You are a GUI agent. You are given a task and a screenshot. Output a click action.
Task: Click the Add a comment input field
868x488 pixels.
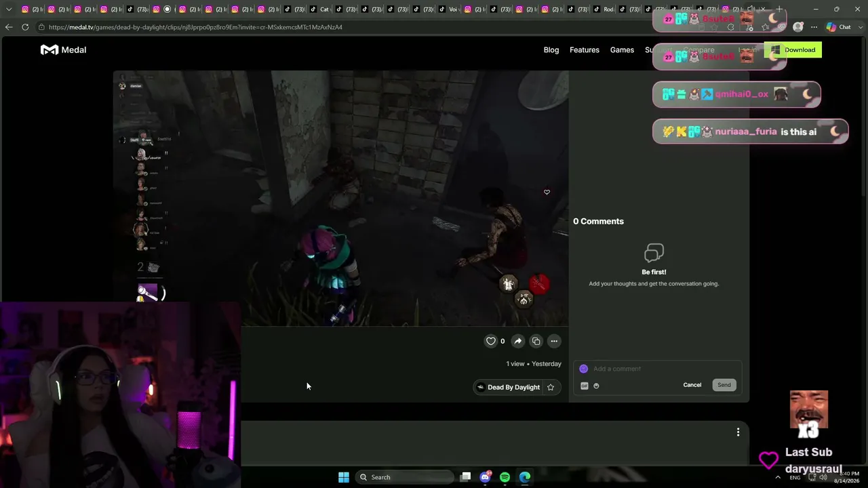(658, 369)
